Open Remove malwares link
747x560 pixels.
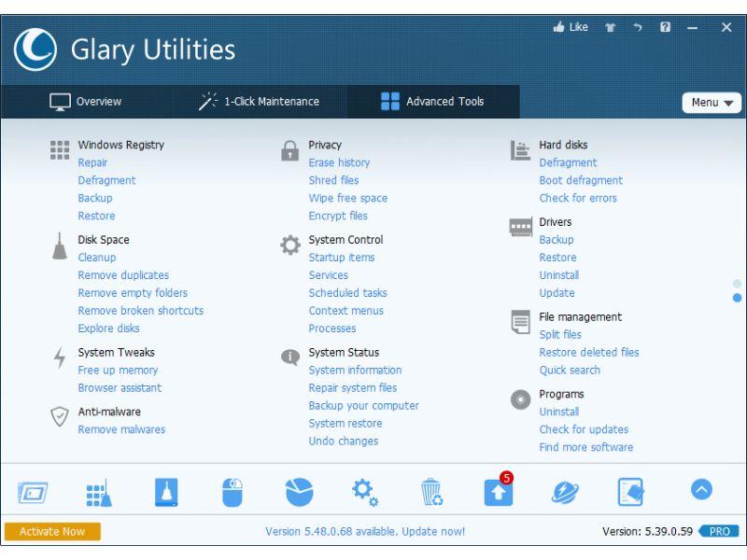(x=121, y=429)
